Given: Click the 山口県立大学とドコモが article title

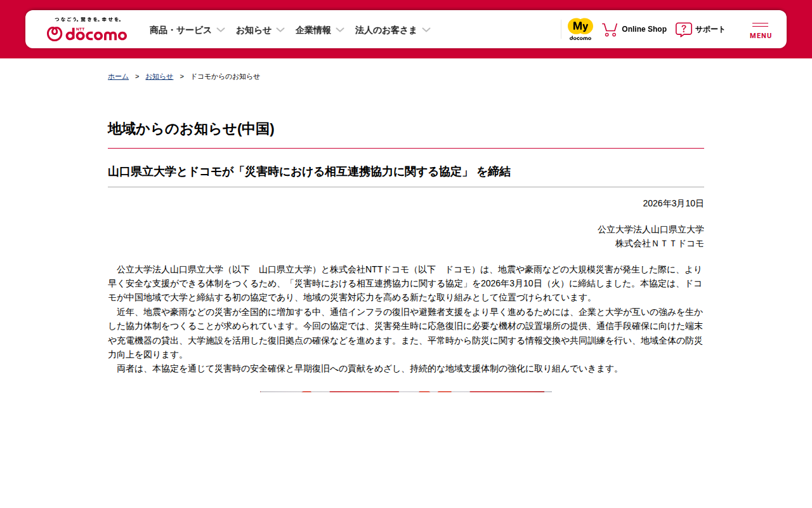Looking at the screenshot, I should point(309,171).
